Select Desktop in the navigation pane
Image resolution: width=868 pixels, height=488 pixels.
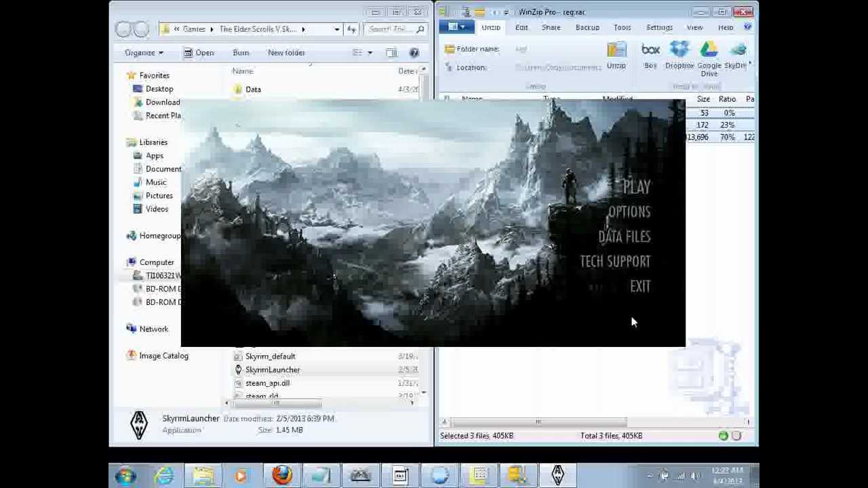coord(159,89)
